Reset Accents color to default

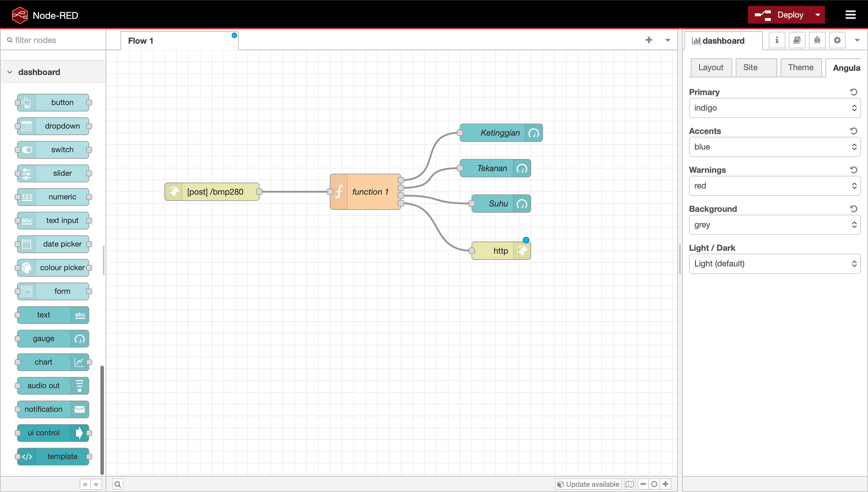[x=853, y=131]
